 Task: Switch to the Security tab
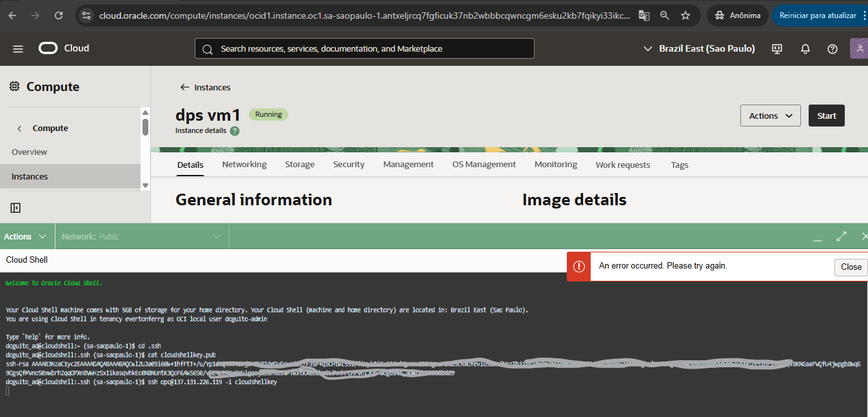click(349, 165)
